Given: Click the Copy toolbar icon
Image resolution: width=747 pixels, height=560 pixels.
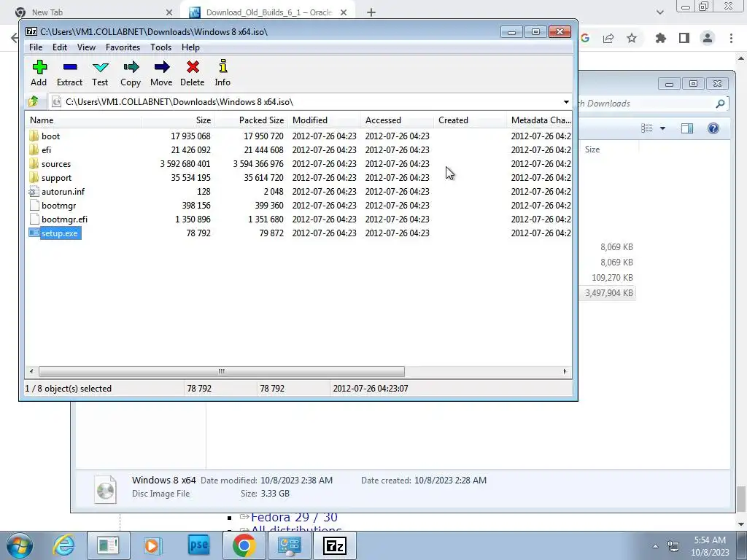Looking at the screenshot, I should pyautogui.click(x=131, y=66).
